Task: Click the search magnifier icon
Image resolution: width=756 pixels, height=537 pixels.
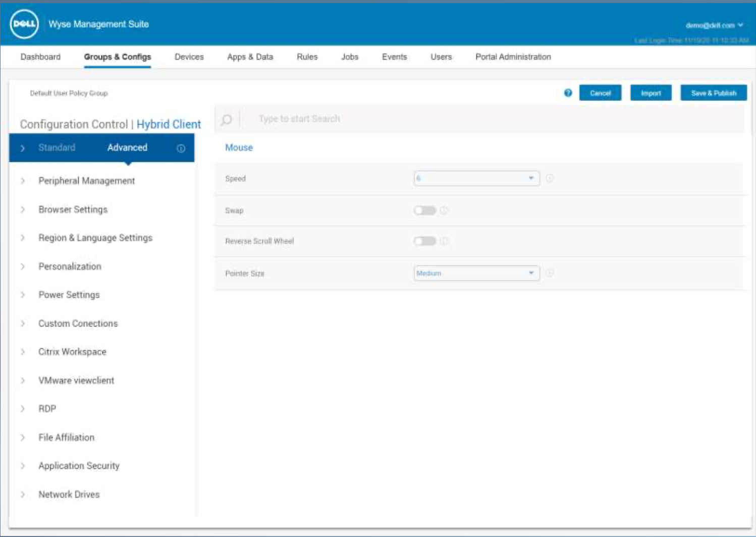Action: tap(227, 119)
